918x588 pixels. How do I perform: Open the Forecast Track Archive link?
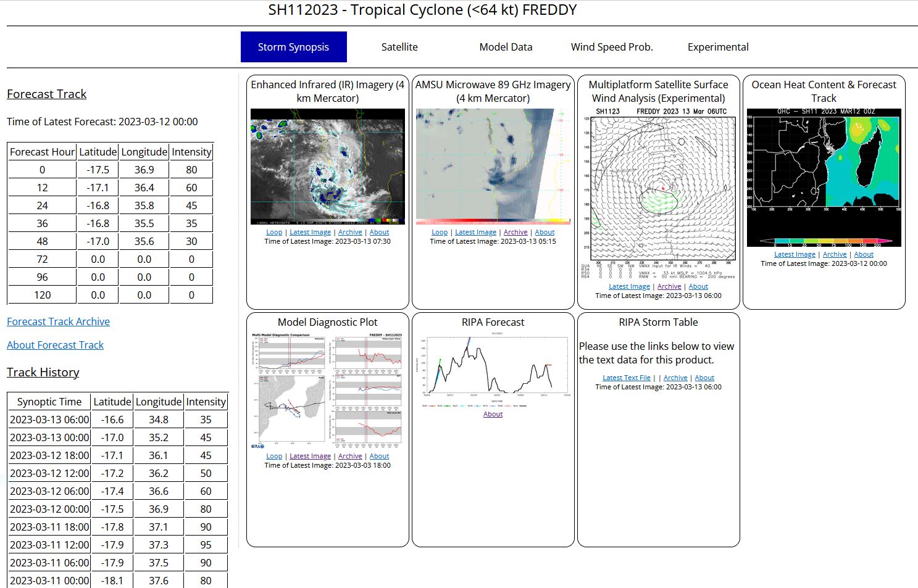[58, 321]
